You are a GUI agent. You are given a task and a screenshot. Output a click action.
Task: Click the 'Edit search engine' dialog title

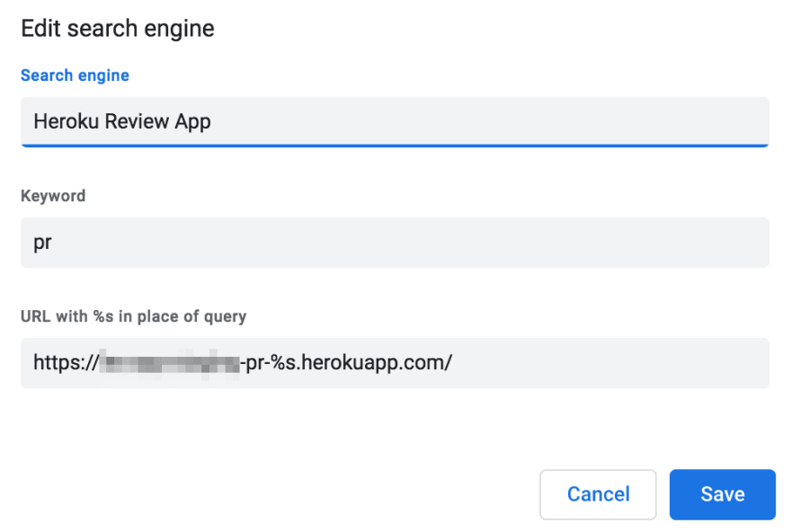click(x=118, y=28)
